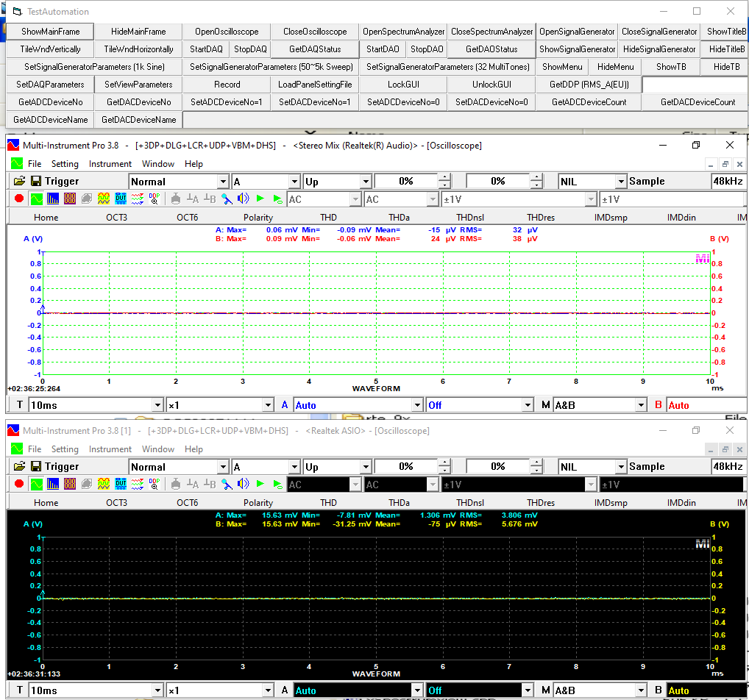Viewport: 749px width, 700px height.
Task: Open the Oscilloscope via its green waveform icon
Action: [x=35, y=199]
